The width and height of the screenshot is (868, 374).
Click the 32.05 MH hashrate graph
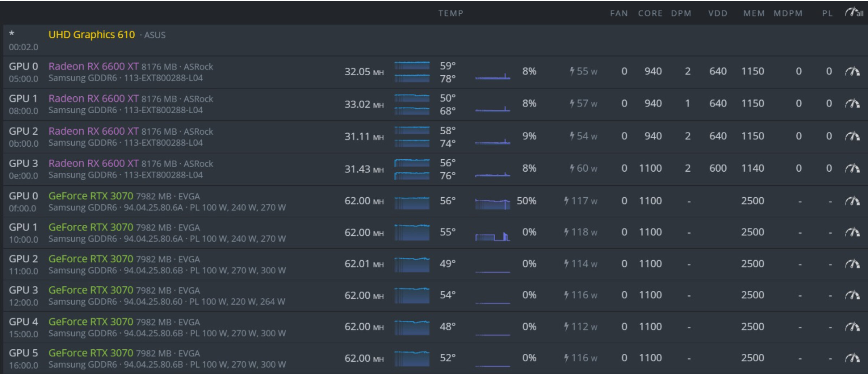pyautogui.click(x=412, y=72)
